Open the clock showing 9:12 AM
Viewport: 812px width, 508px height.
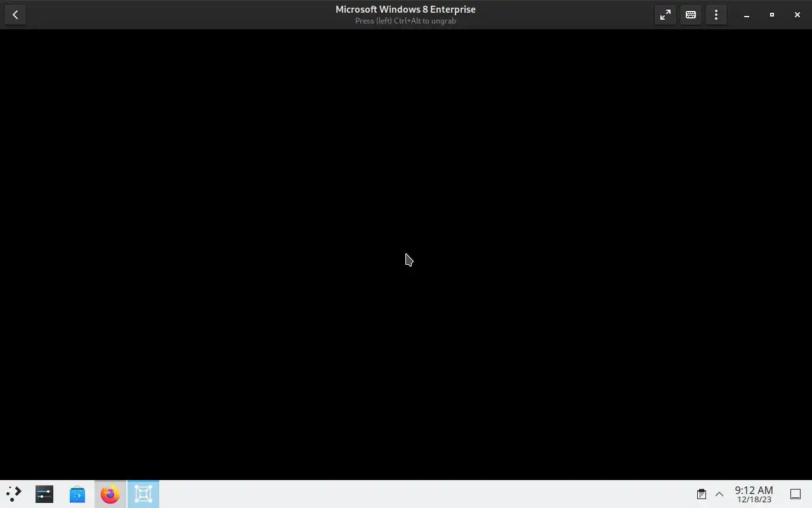pyautogui.click(x=754, y=494)
